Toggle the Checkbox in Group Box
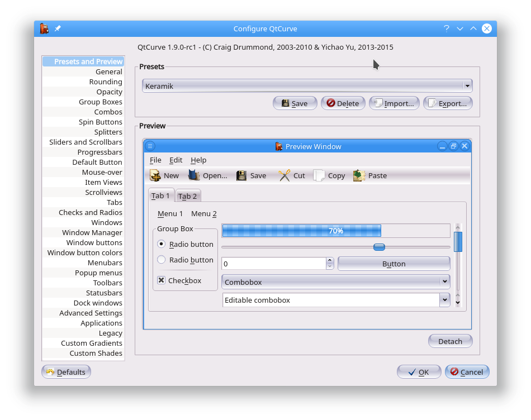 [162, 280]
